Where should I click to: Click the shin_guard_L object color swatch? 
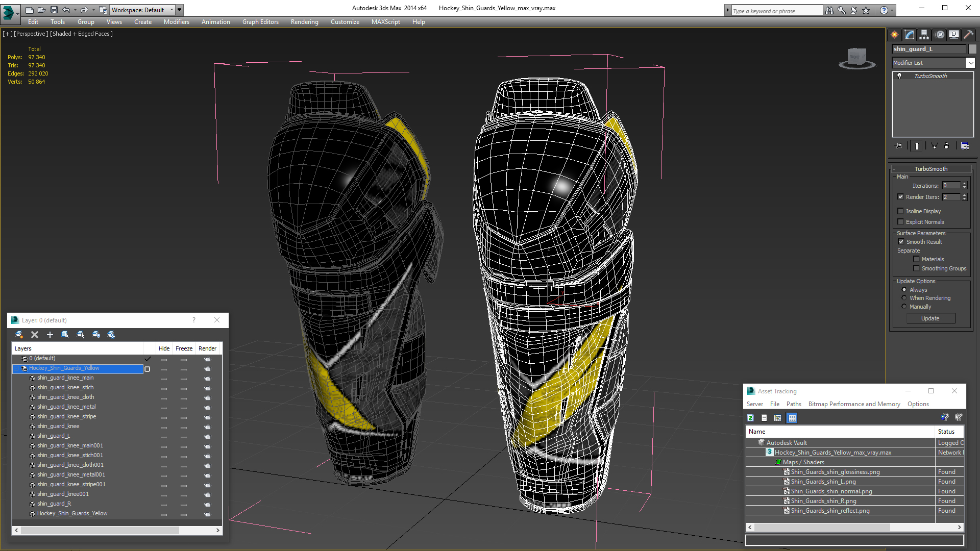[972, 49]
